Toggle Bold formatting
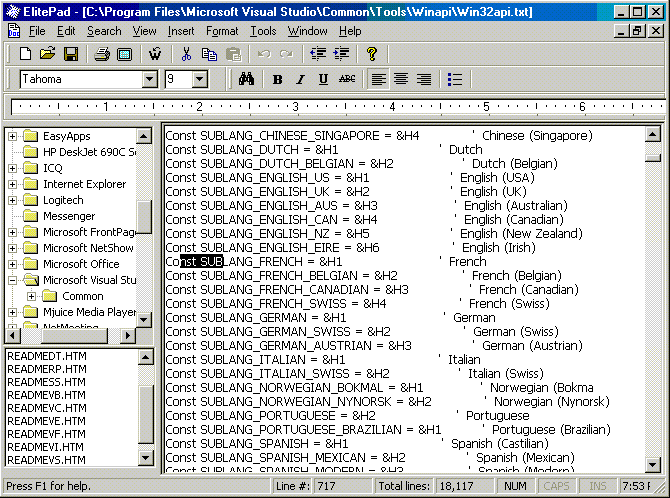Image resolution: width=670 pixels, height=498 pixels. [277, 79]
